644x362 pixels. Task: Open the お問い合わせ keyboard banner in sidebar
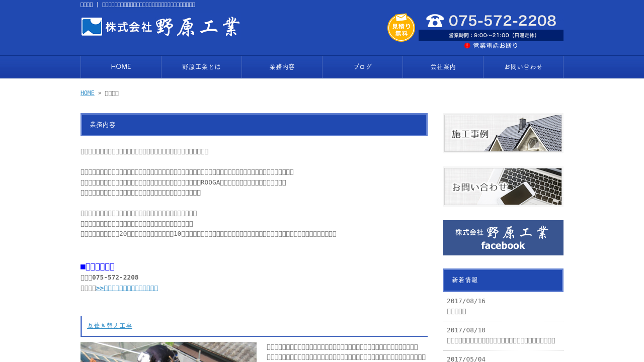[503, 187]
